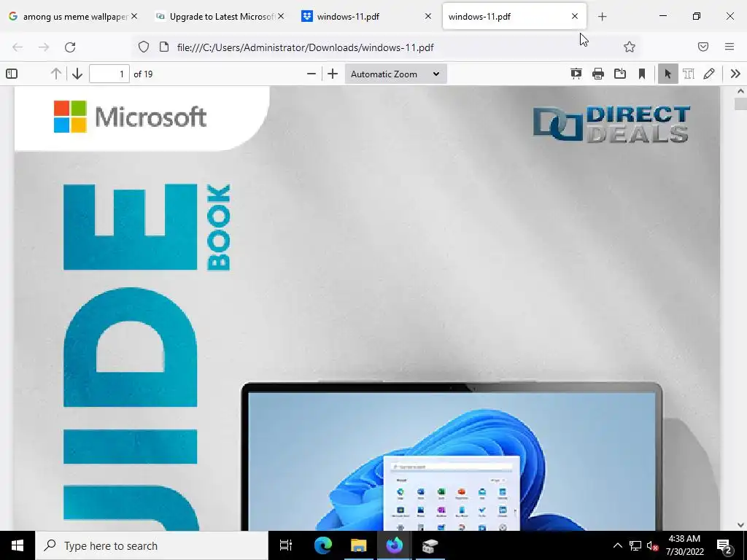Close the Dropbox windows-11.pdf tab
The height and width of the screenshot is (560, 747).
pos(427,16)
